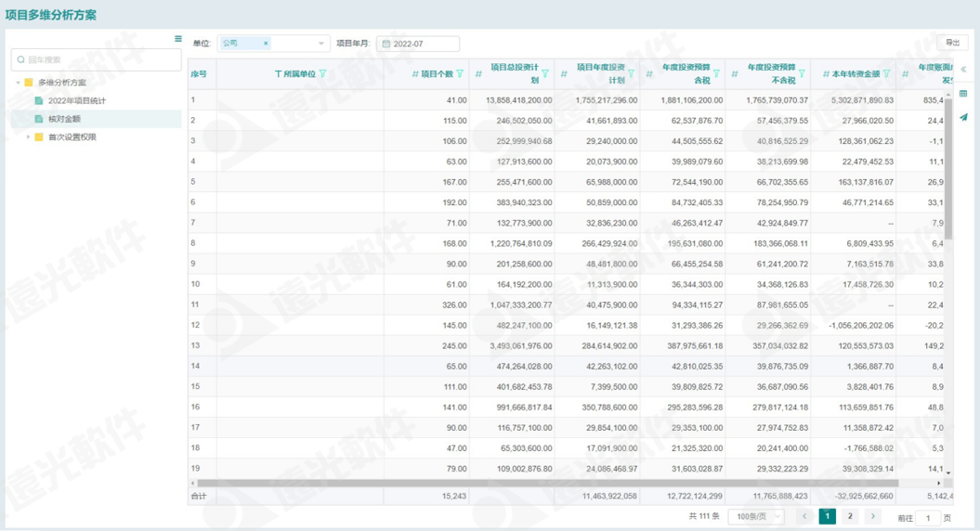Expand the 首次设置权限 folder
The image size is (980, 531).
tap(28, 137)
